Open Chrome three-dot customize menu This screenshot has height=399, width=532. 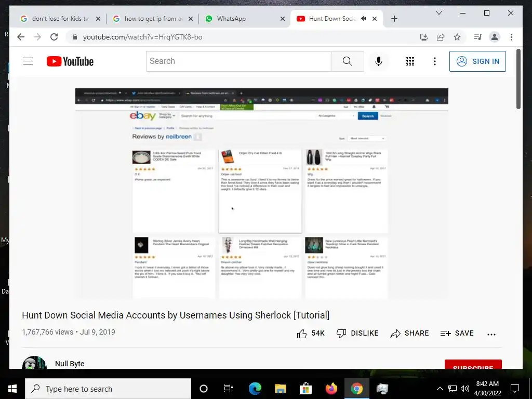coord(511,37)
